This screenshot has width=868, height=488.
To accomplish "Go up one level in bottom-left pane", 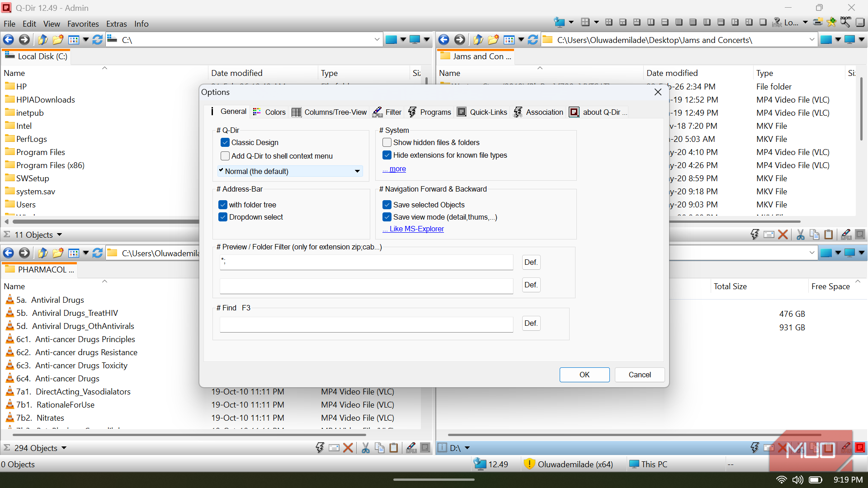I will (42, 253).
